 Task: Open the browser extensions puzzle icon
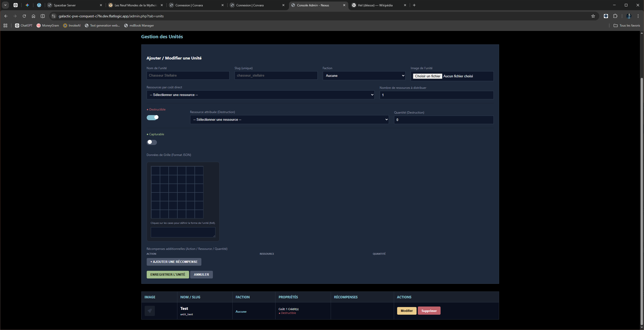point(615,16)
